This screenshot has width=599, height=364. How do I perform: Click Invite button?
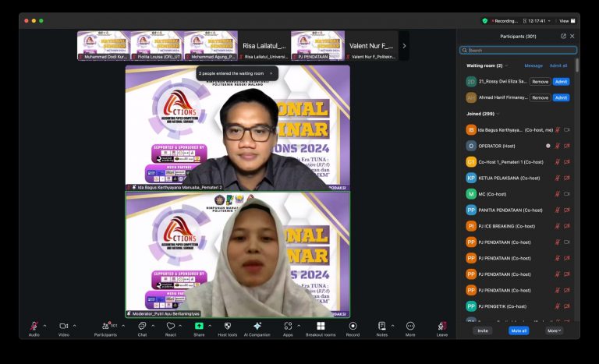[483, 330]
